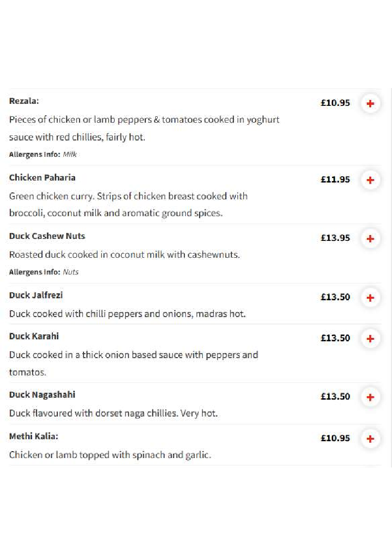
Task: Click the Nuts allergen info text
Action: pos(71,272)
